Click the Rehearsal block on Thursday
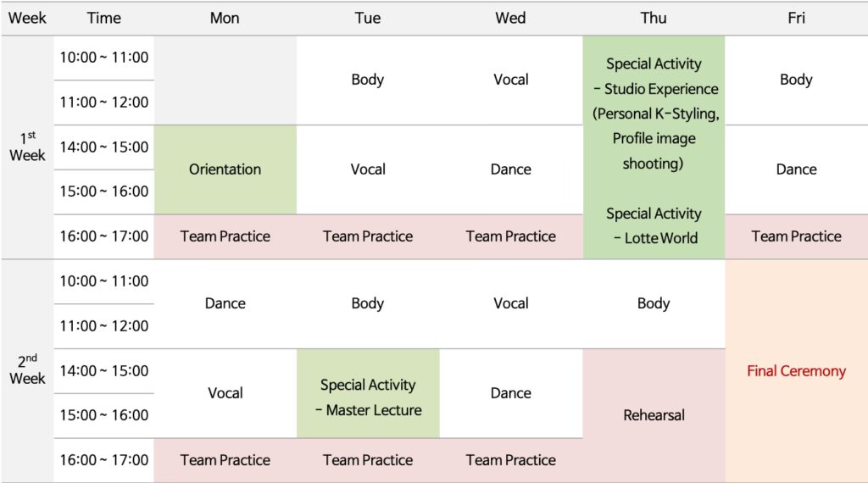 tap(654, 415)
